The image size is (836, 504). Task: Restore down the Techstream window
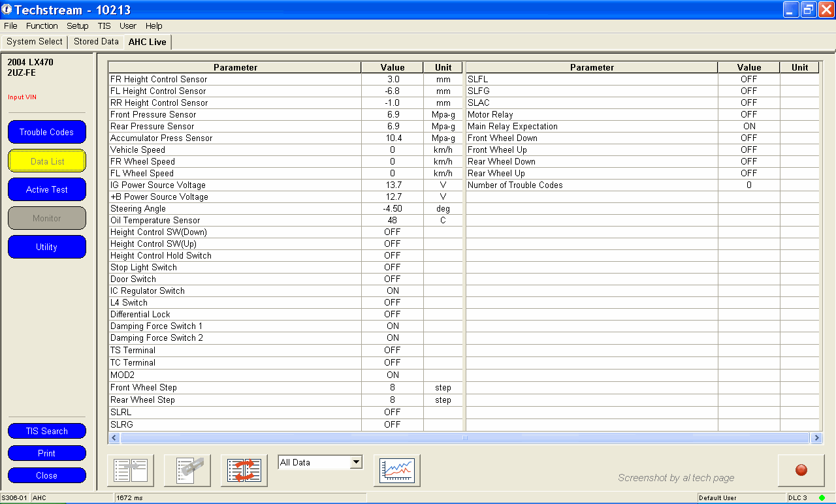click(809, 9)
